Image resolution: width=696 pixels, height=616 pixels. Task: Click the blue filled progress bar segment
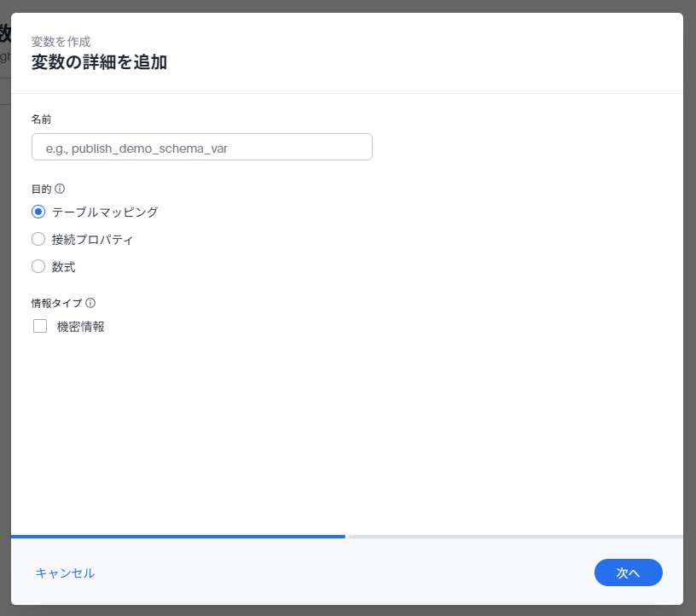[177, 537]
